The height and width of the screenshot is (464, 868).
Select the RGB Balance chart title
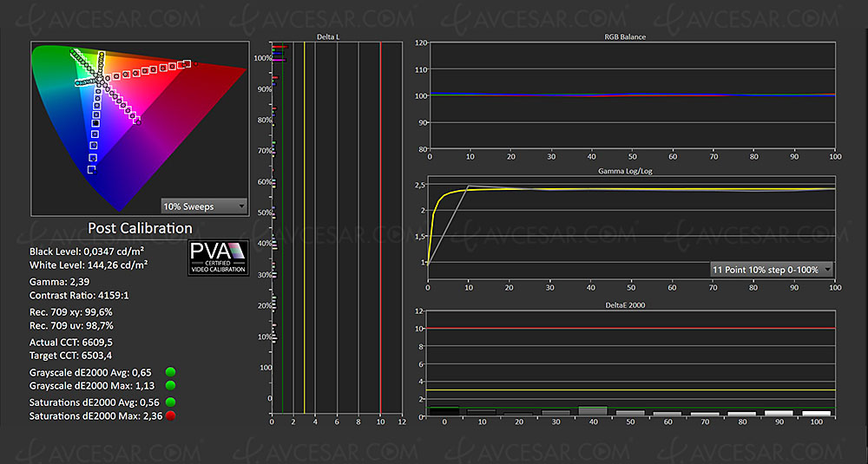pyautogui.click(x=630, y=37)
